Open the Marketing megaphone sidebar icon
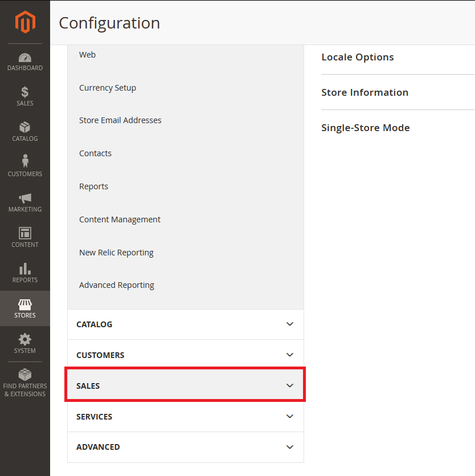475x476 pixels. coord(25,198)
